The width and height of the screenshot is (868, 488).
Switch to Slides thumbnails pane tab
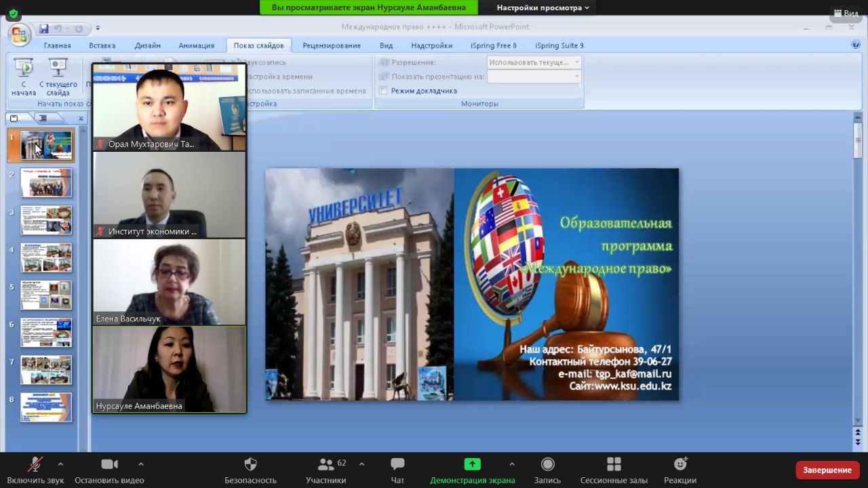pos(14,118)
